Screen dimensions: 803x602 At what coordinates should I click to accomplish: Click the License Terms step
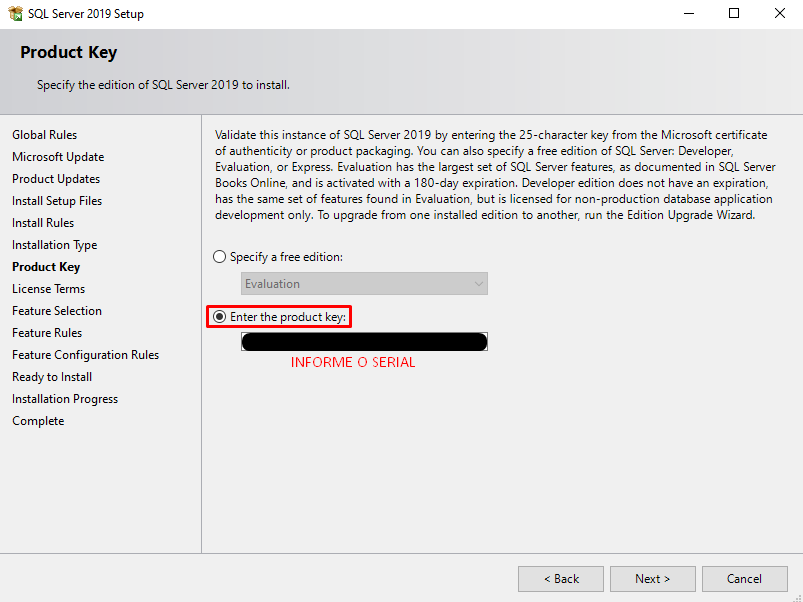coord(49,289)
